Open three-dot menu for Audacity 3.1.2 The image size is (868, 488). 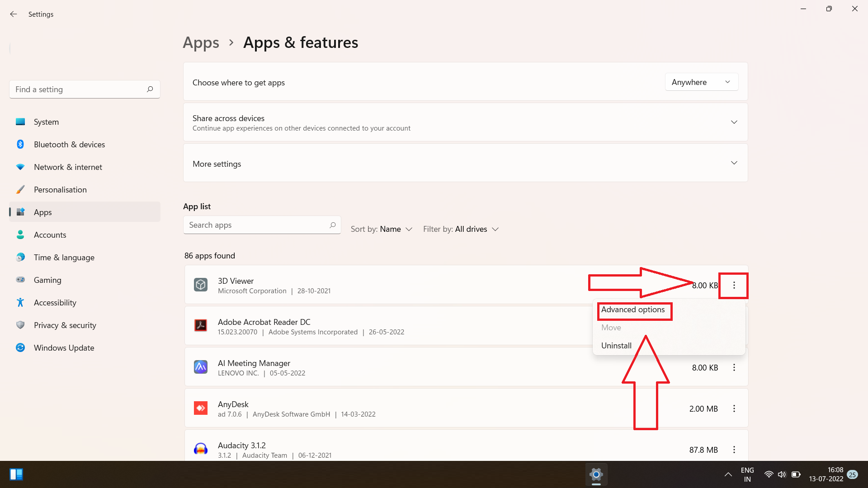point(734,450)
